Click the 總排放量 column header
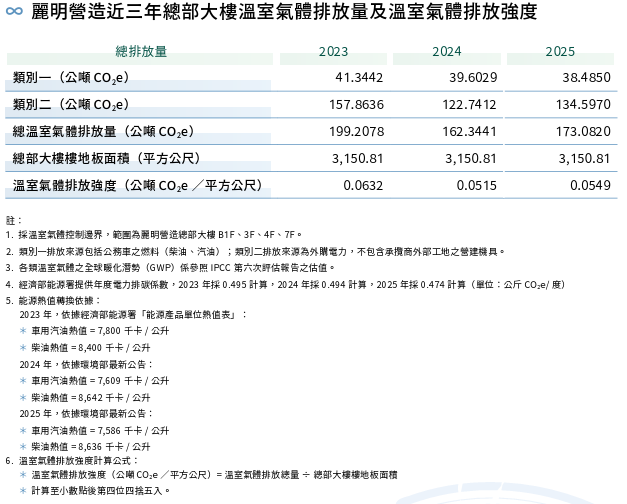The height and width of the screenshot is (504, 627). (141, 52)
